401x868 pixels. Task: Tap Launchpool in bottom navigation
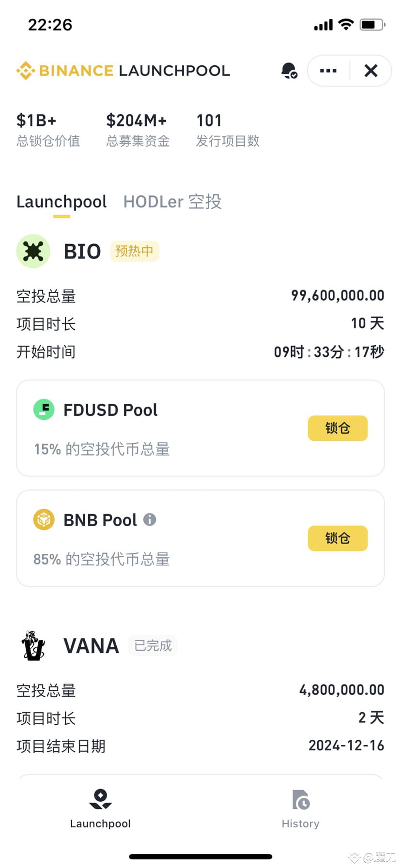point(100,808)
